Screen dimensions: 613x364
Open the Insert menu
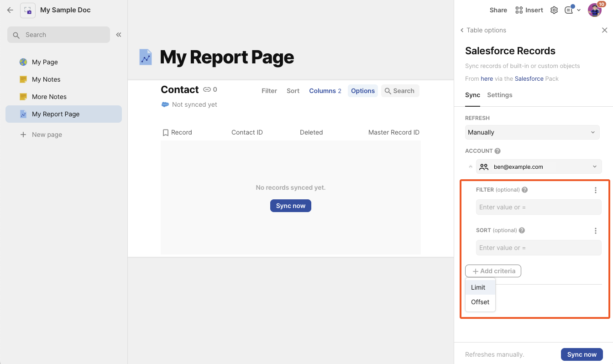tap(529, 10)
